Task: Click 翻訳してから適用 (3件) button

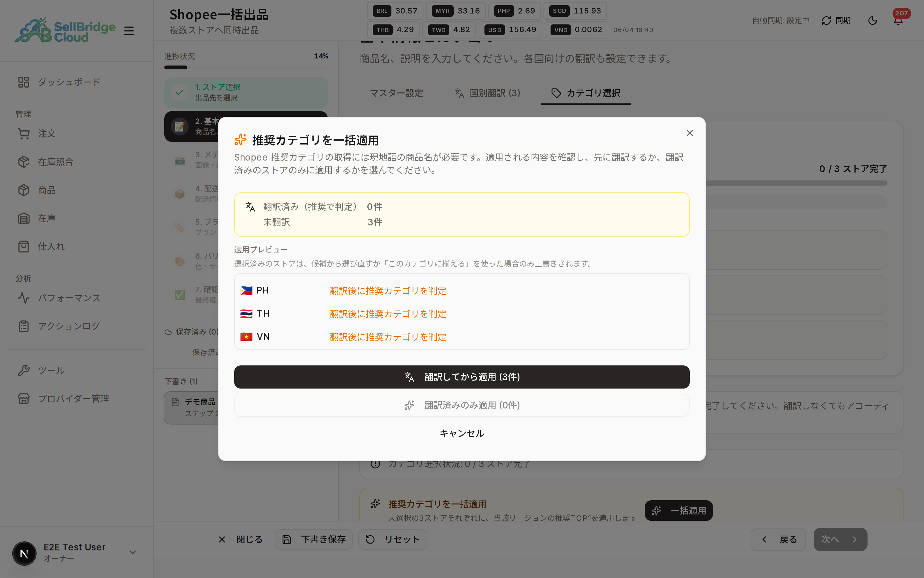Action: [462, 377]
